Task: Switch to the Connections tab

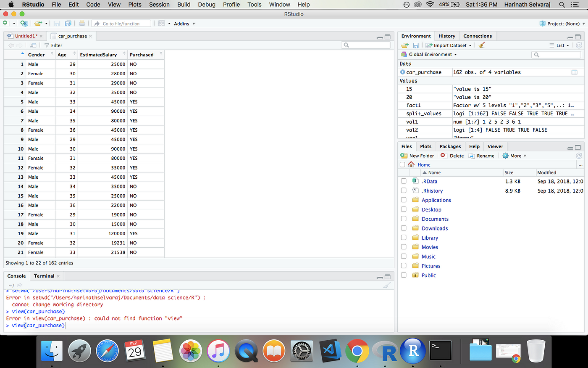Action: click(478, 36)
